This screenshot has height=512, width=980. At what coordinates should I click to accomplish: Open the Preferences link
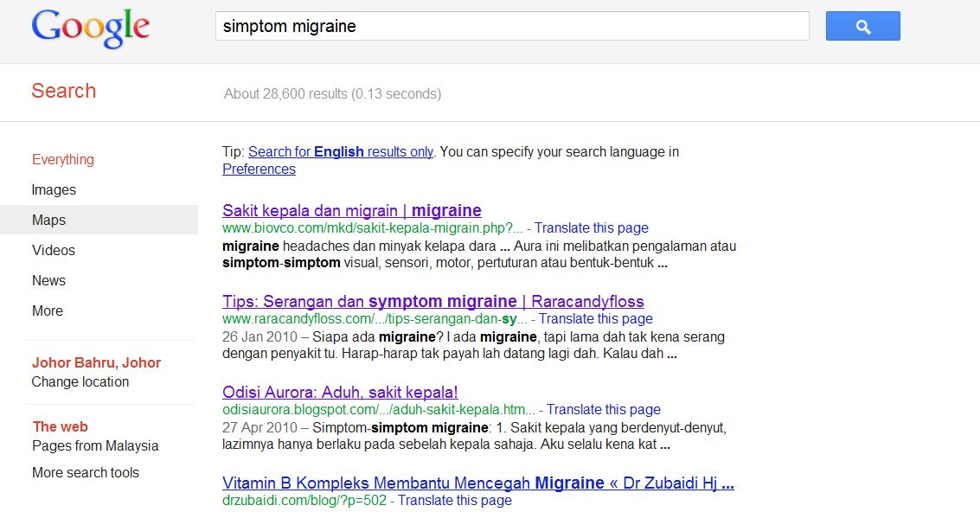(259, 169)
